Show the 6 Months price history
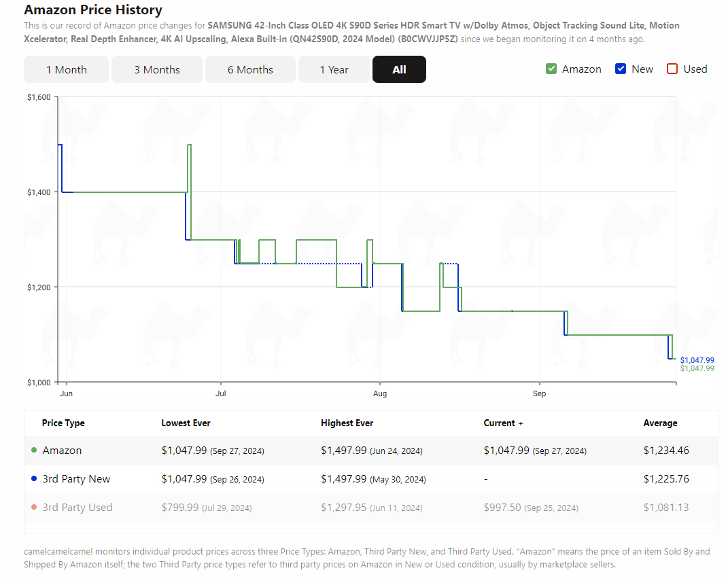The height and width of the screenshot is (579, 728). (x=250, y=69)
